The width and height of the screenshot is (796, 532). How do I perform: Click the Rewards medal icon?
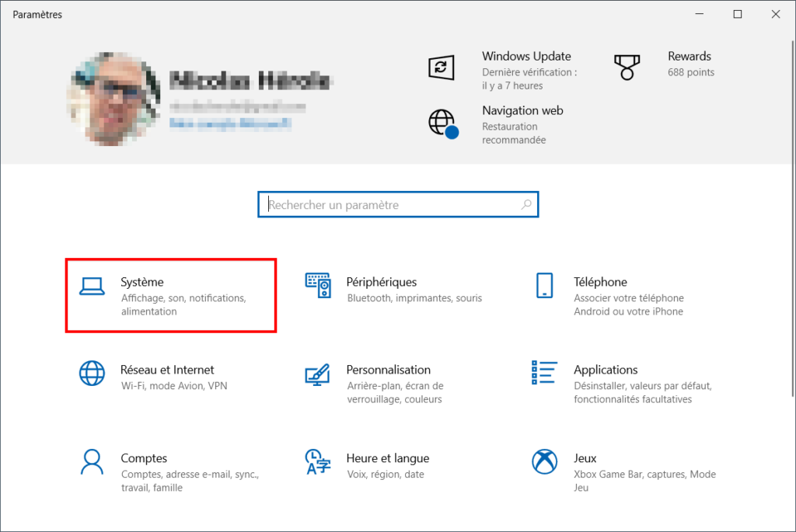tap(627, 68)
